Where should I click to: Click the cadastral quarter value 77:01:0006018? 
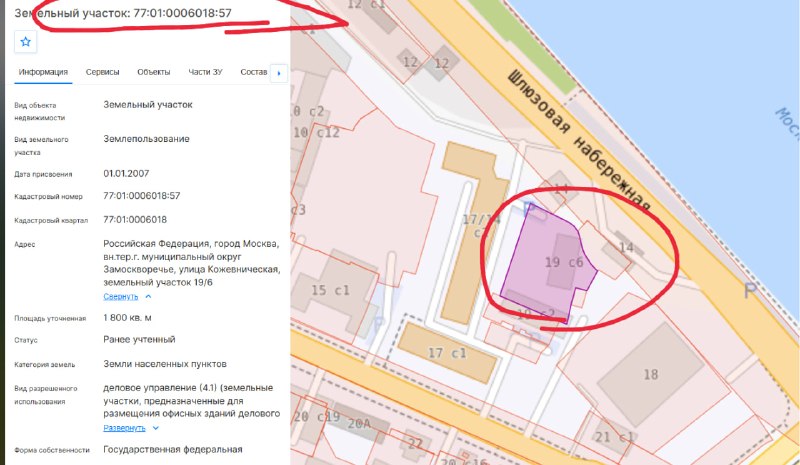point(135,220)
